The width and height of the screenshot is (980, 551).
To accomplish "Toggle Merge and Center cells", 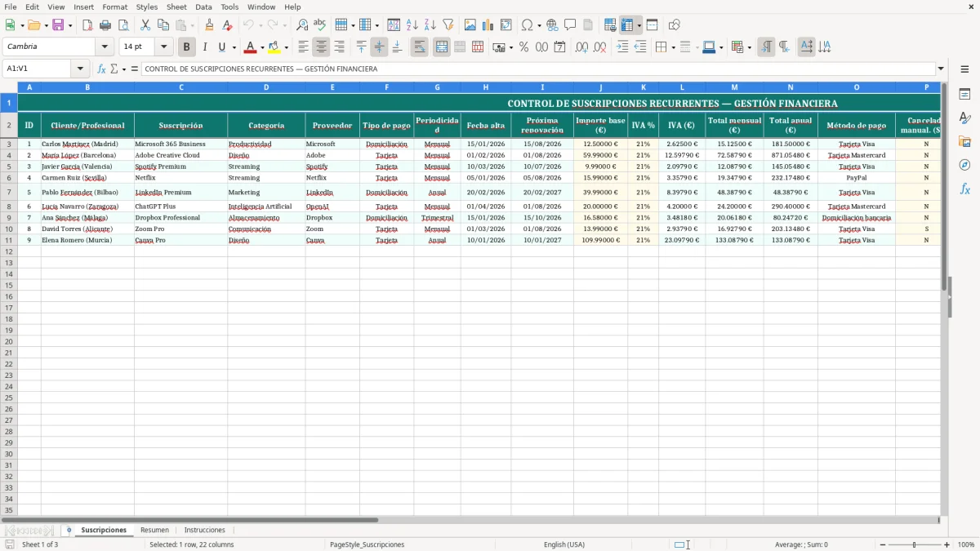I will pyautogui.click(x=442, y=47).
